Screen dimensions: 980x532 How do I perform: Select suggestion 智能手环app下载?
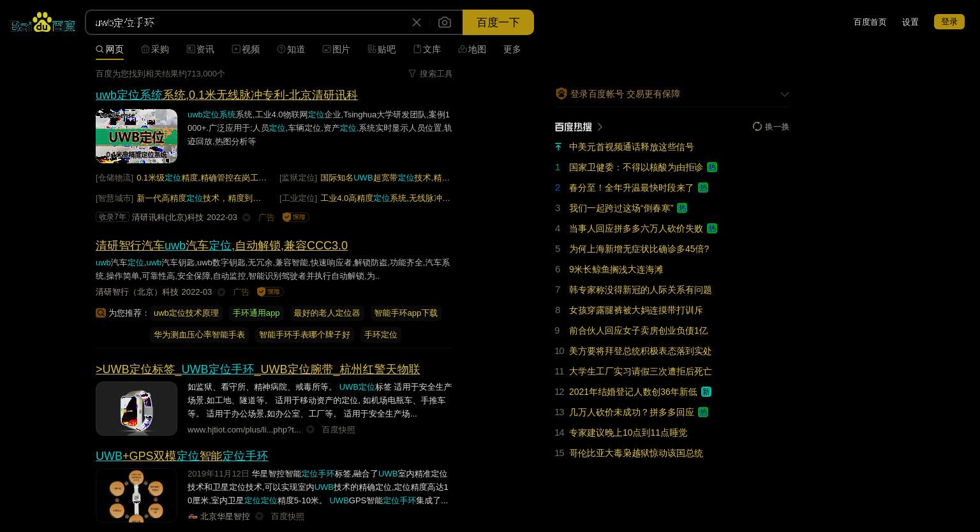406,313
